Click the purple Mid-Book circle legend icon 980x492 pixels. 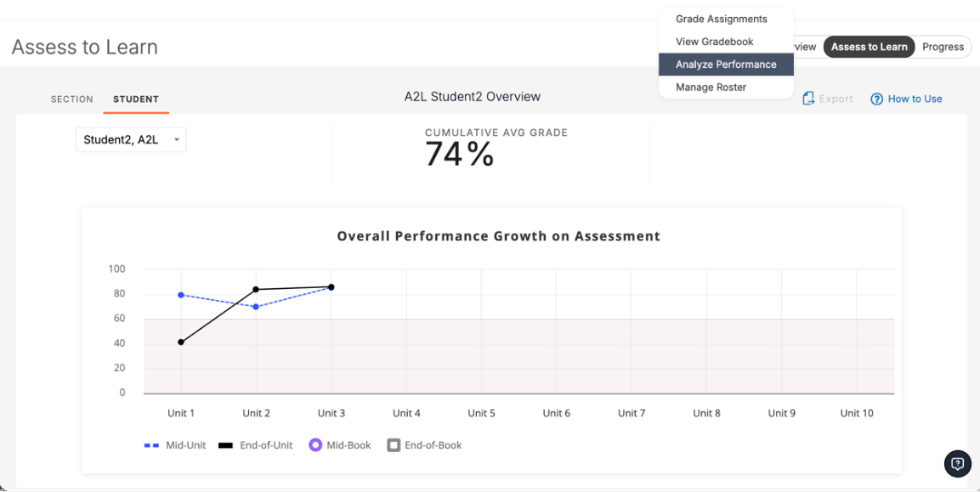point(314,444)
